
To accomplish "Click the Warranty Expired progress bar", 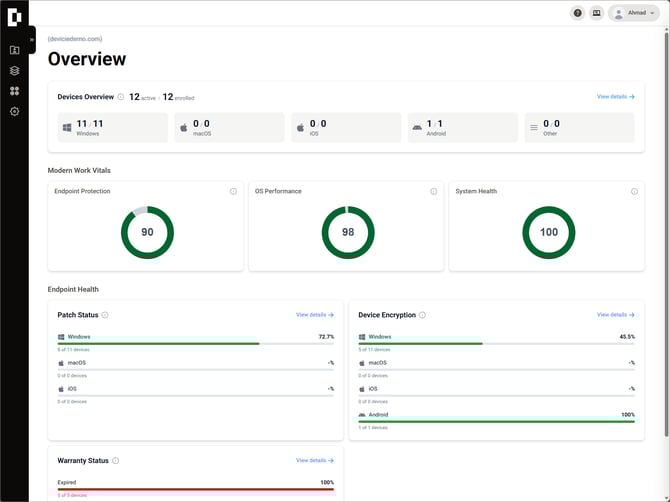I will click(196, 489).
